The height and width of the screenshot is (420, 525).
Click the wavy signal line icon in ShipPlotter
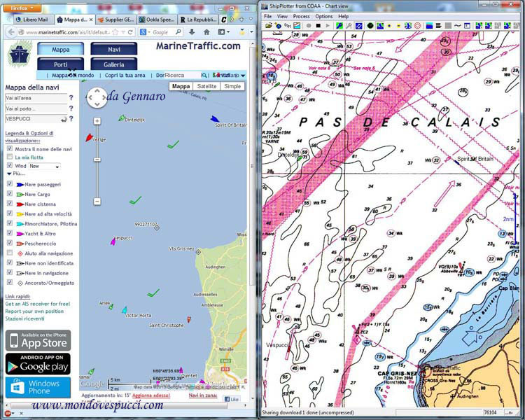(x=457, y=25)
